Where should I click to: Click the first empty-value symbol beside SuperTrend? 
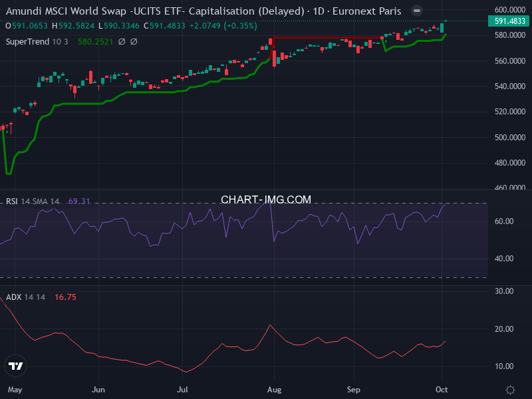pos(122,41)
